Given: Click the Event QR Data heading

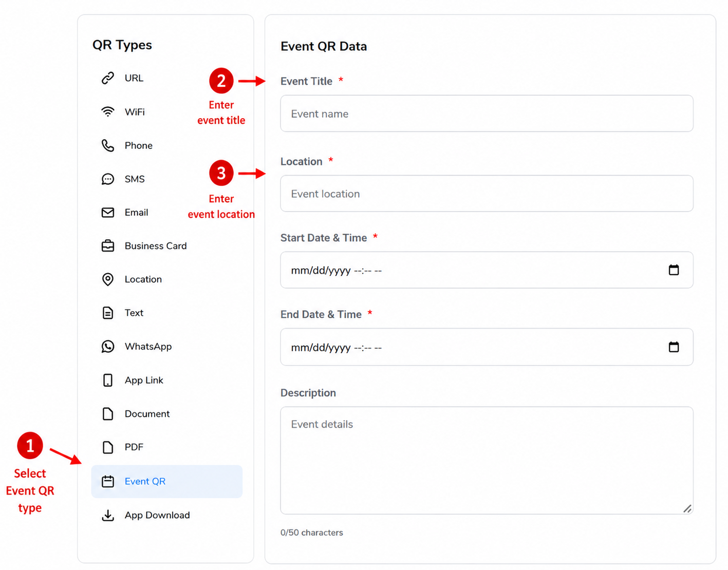Looking at the screenshot, I should pos(324,46).
